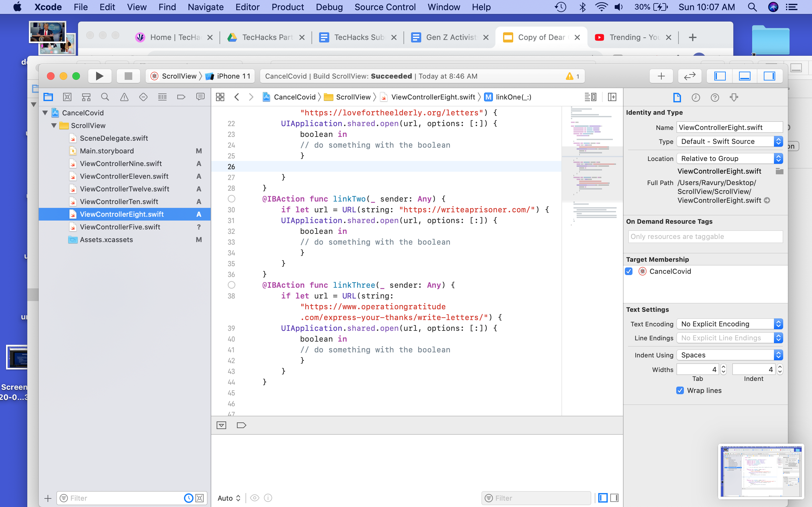Uncheck the Wrap lines checkbox
The image size is (812, 507).
tap(680, 390)
